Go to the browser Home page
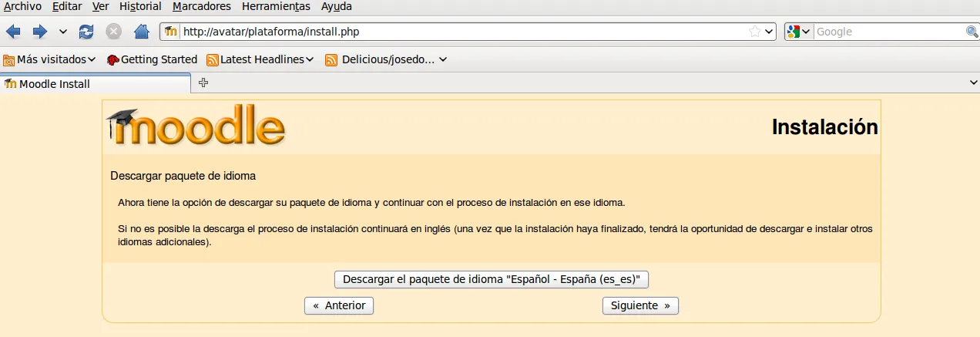Viewport: 980px width, 337px height. pos(141,32)
